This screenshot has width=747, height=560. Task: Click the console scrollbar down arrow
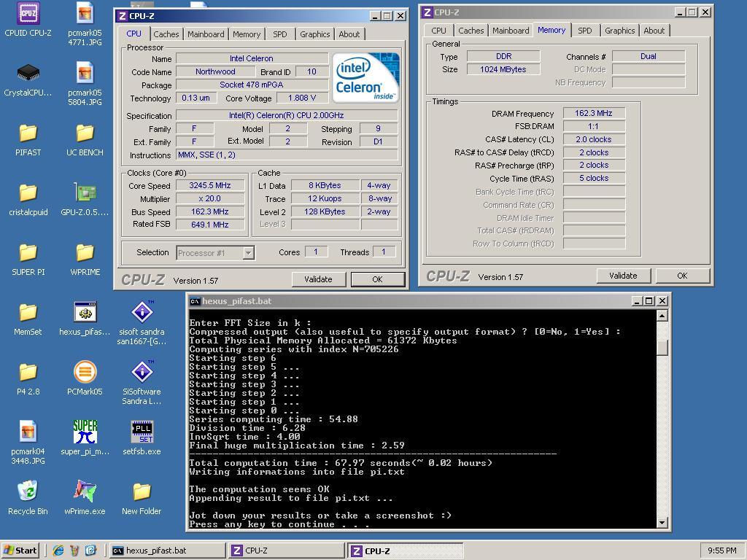coord(662,522)
